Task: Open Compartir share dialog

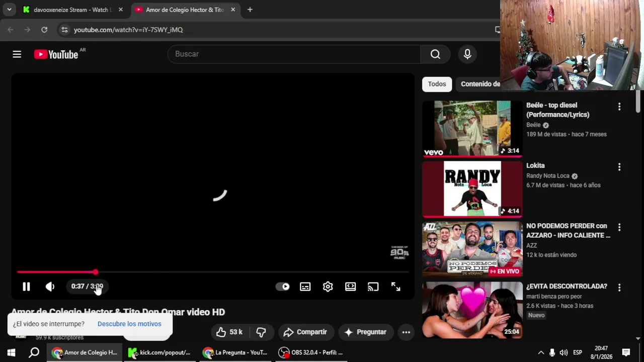Action: (305, 332)
